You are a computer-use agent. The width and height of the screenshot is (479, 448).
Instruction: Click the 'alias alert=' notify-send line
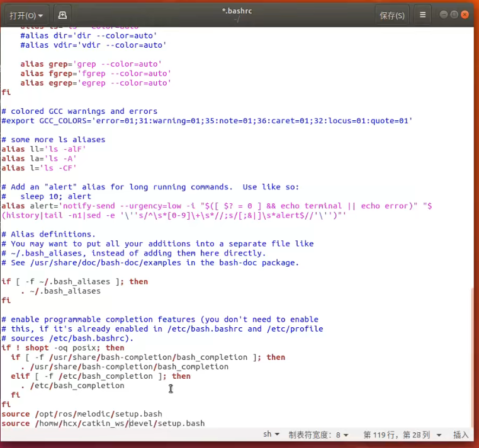point(217,206)
